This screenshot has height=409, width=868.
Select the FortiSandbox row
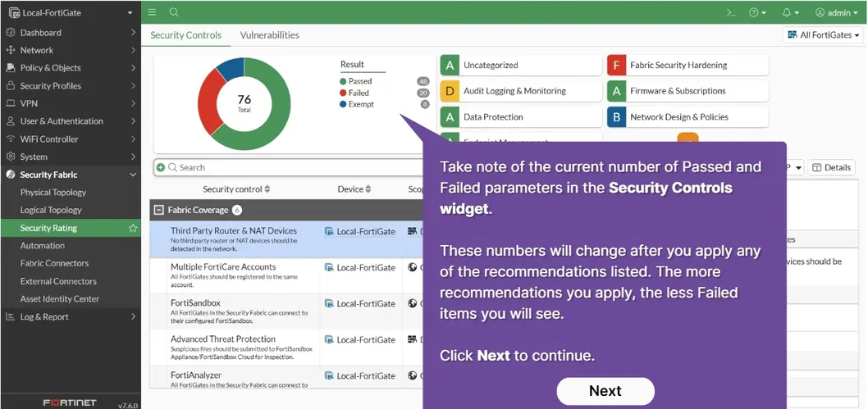click(x=288, y=311)
